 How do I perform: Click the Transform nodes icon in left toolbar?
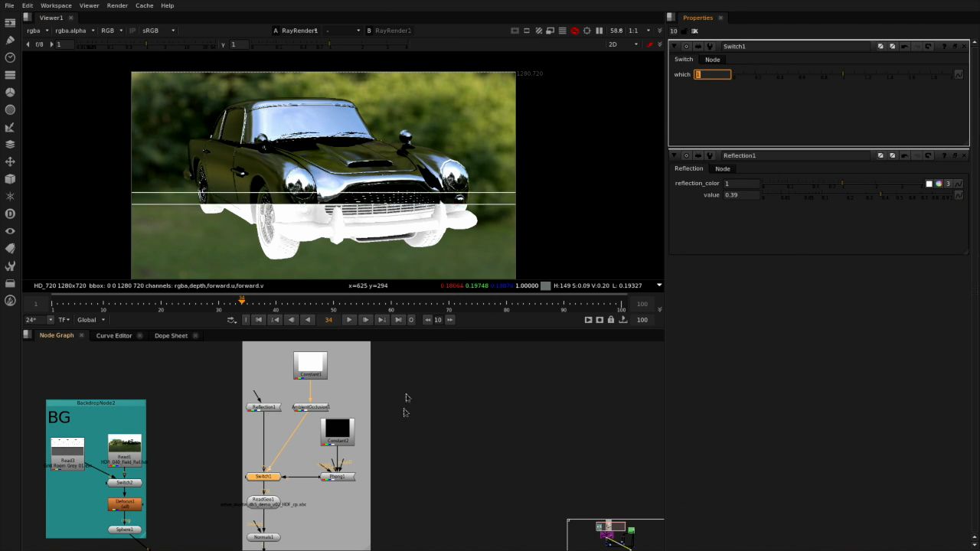click(x=10, y=163)
